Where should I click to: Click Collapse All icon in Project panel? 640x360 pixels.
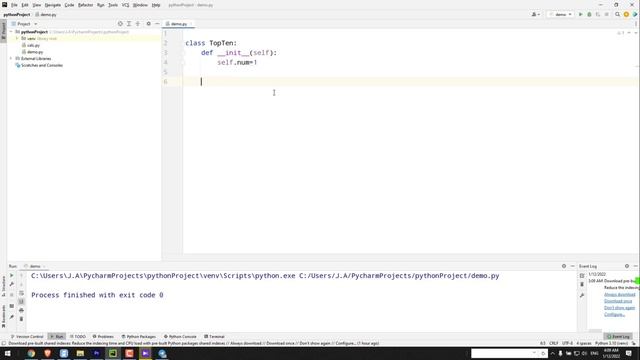[138, 24]
